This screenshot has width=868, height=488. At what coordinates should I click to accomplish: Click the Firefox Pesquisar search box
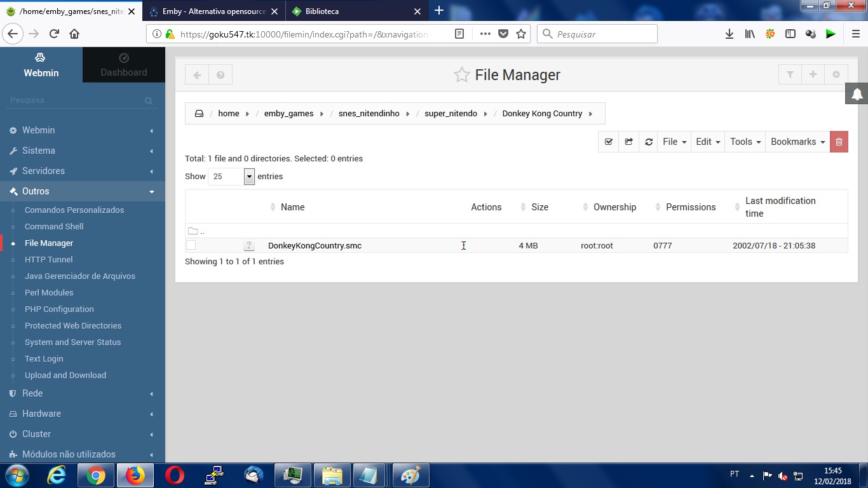597,34
